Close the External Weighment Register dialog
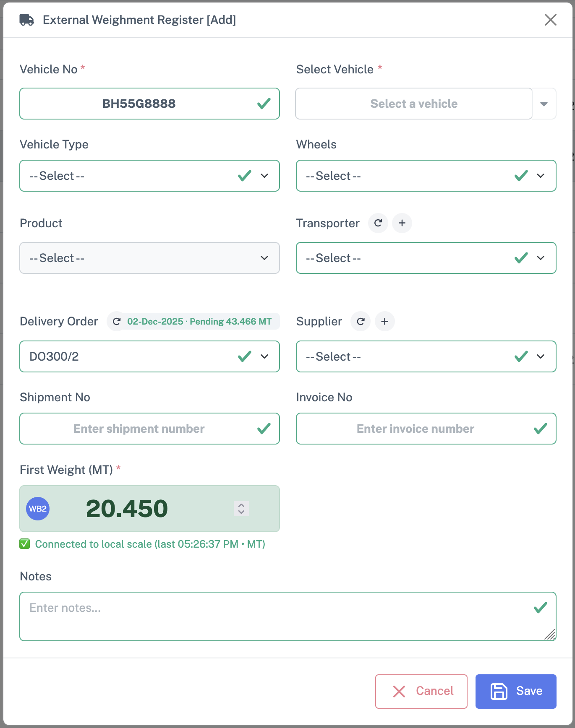The height and width of the screenshot is (728, 575). (550, 20)
